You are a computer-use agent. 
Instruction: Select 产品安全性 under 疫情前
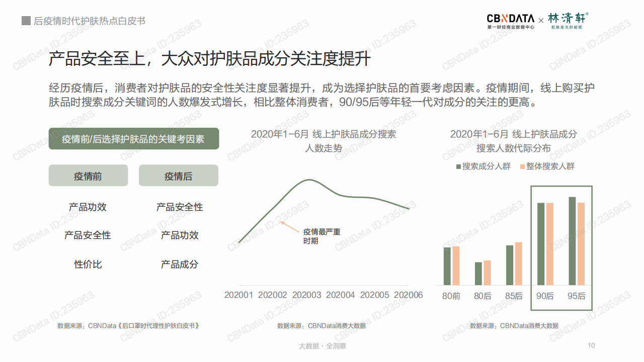pos(88,235)
